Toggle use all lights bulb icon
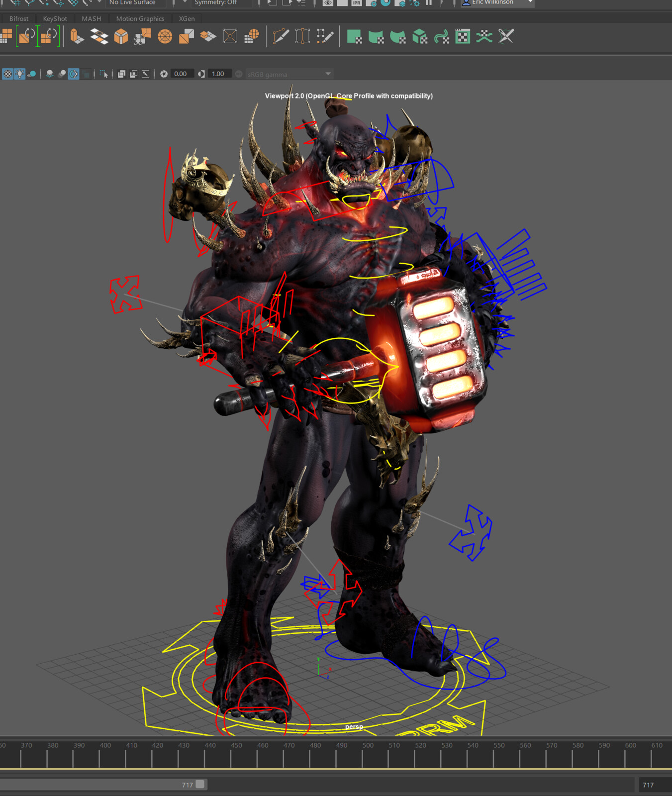The height and width of the screenshot is (796, 672). click(19, 74)
